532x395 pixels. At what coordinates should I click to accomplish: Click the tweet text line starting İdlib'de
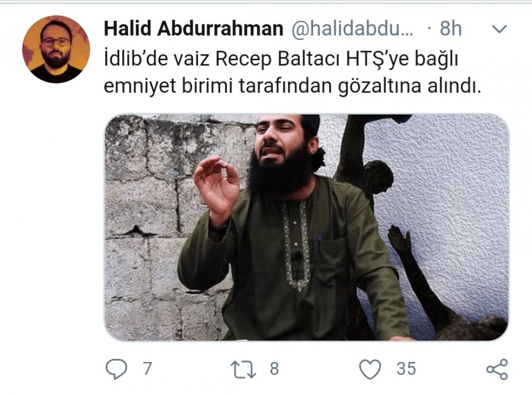pos(281,60)
